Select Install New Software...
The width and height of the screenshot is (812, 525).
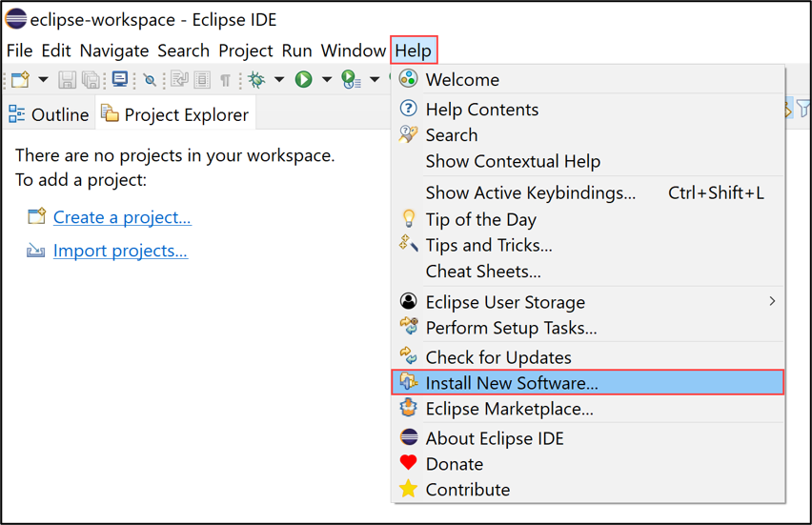tap(588, 383)
